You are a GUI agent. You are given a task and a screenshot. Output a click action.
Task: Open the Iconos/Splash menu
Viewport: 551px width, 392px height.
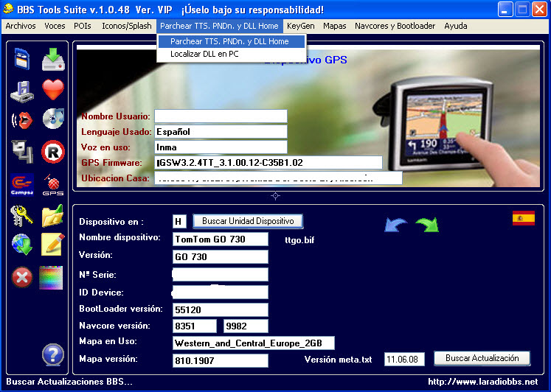click(x=127, y=26)
